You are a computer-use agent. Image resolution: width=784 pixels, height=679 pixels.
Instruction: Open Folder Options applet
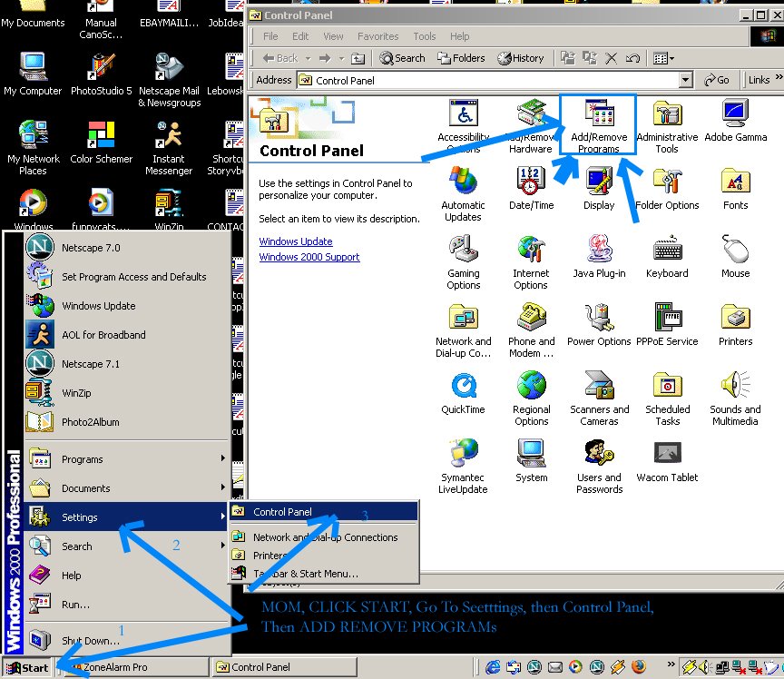click(667, 188)
